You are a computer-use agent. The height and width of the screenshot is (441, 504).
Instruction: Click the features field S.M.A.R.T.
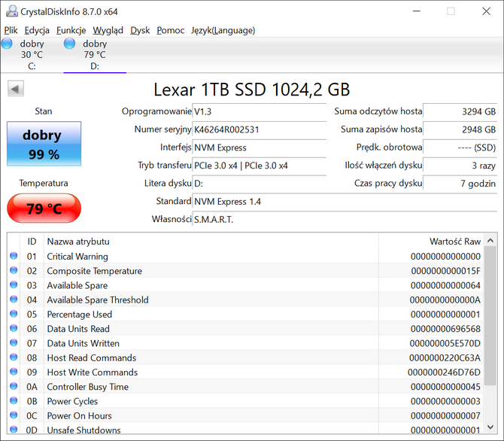345,220
